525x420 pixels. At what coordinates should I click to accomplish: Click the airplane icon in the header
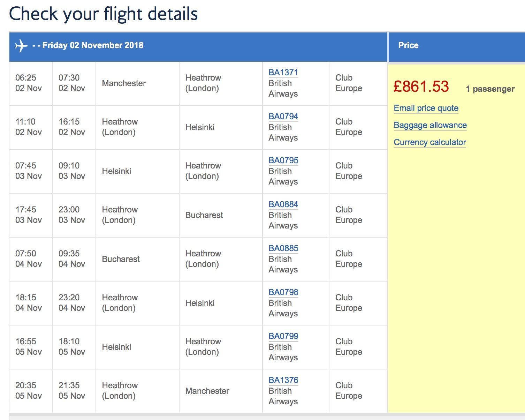pos(21,46)
